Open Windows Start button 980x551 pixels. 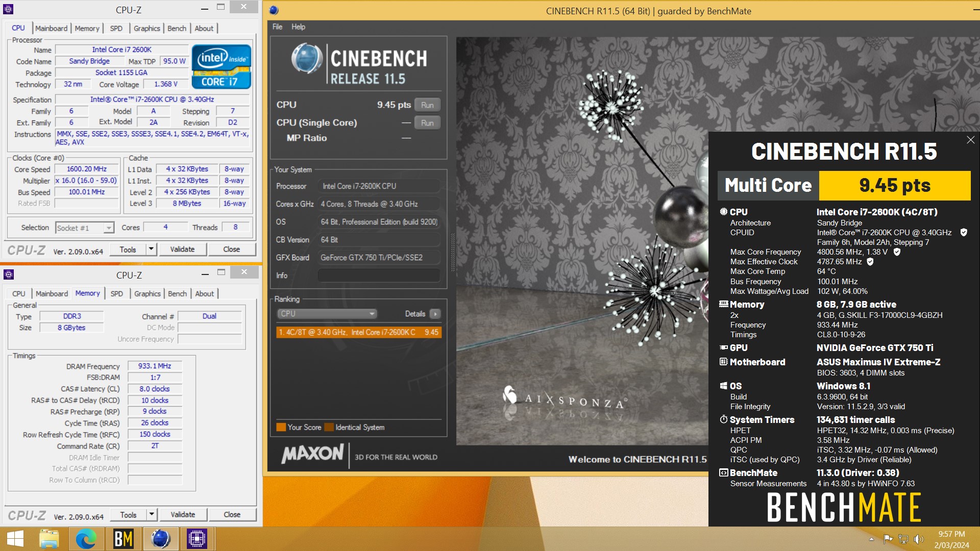(x=15, y=539)
